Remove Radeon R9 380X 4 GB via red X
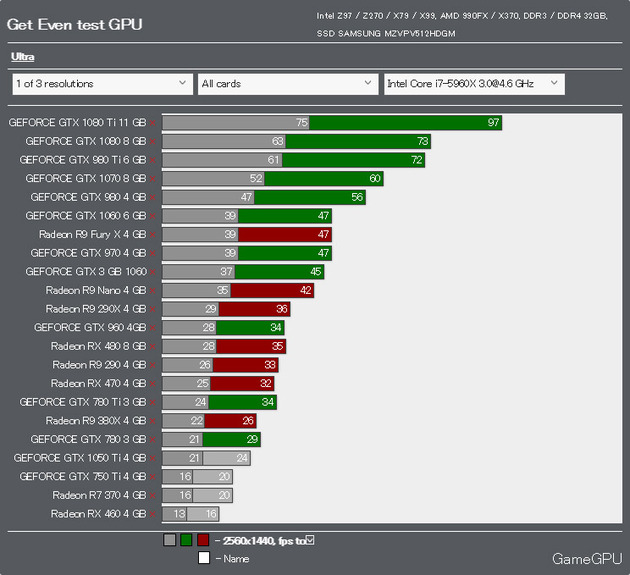 click(153, 421)
